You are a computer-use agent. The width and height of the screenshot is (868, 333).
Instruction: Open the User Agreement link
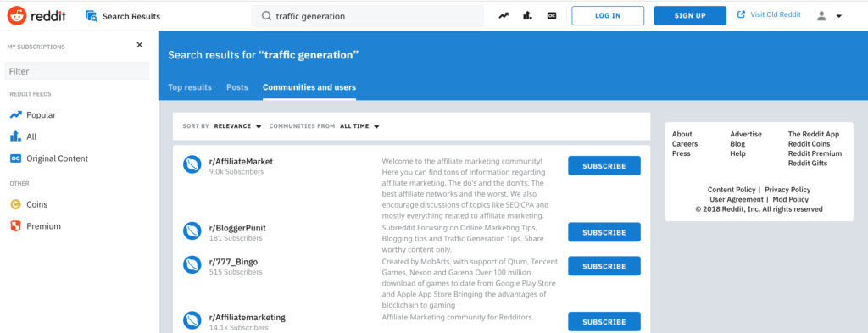point(737,199)
